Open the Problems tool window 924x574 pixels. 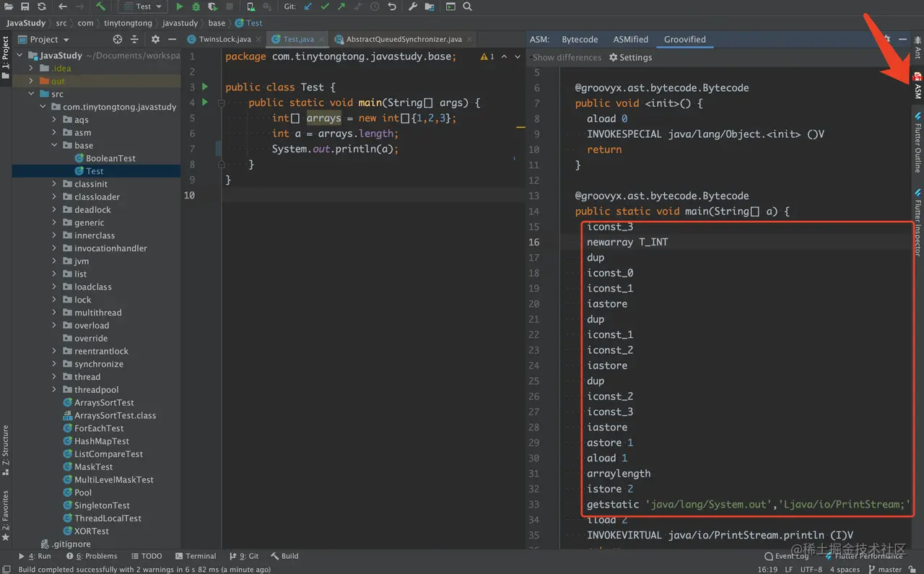[92, 556]
